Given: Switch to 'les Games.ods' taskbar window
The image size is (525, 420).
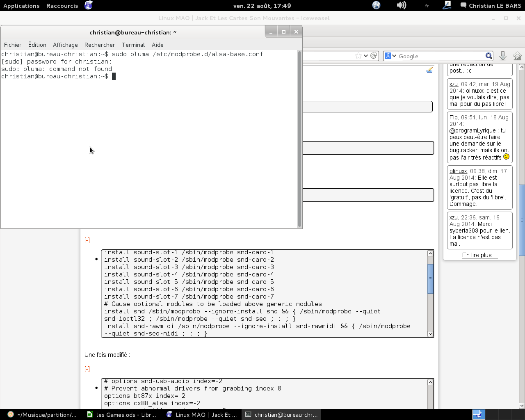Looking at the screenshot, I should tap(122, 415).
